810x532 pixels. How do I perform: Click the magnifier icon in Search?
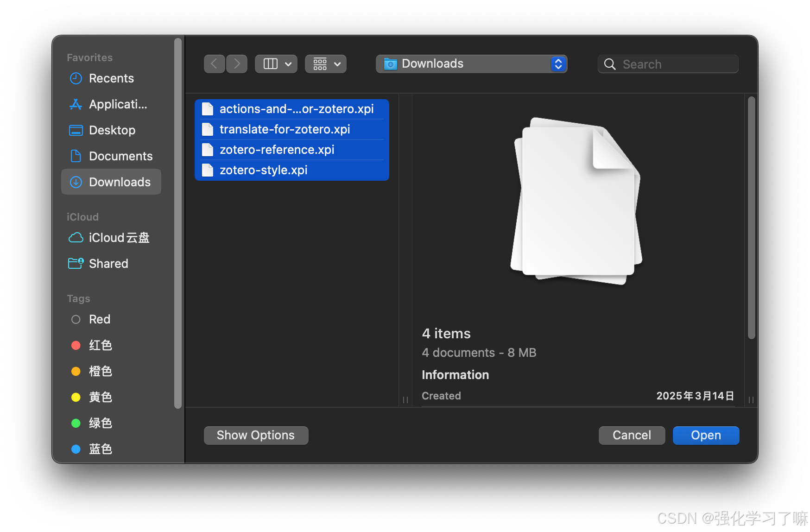[610, 64]
